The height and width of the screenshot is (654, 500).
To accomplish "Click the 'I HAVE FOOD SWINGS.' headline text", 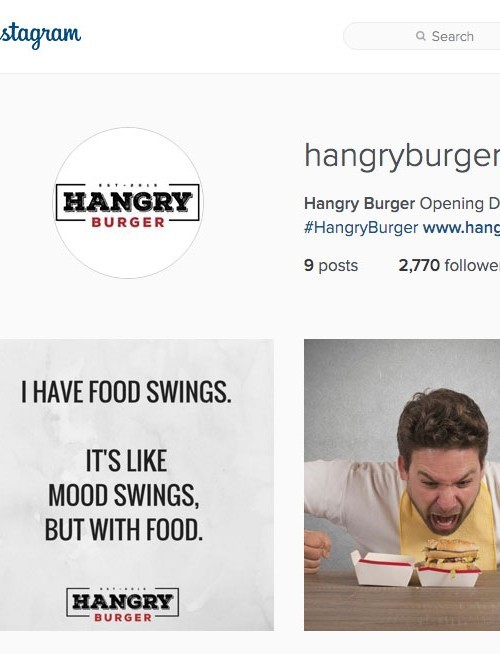I will (126, 392).
